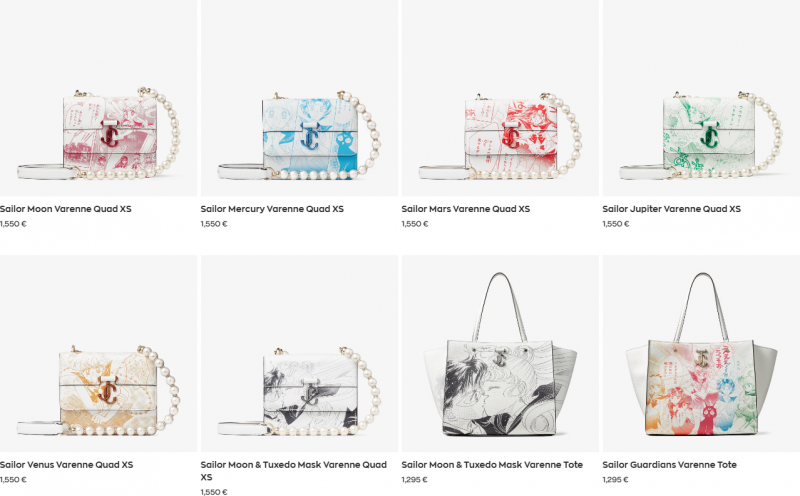Click the 1,550 € price under Sailor Venus bag
Image resolution: width=800 pixels, height=496 pixels.
coord(13,479)
